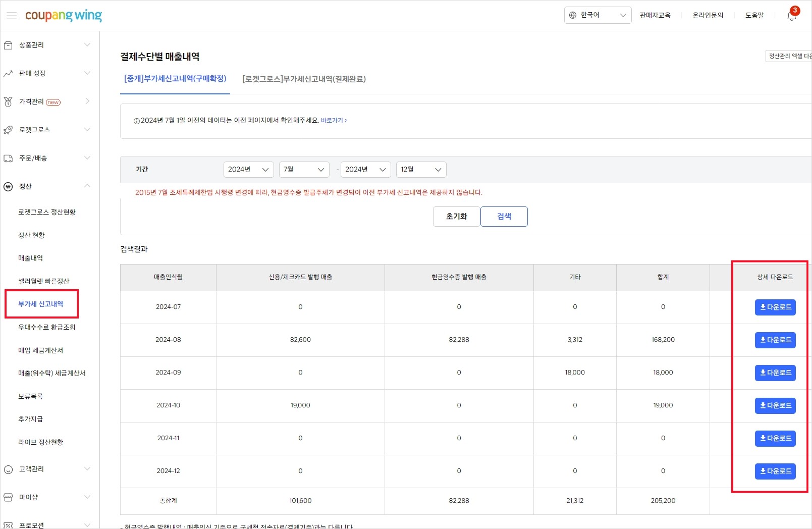Click the 정산 won-sign icon

(8, 187)
